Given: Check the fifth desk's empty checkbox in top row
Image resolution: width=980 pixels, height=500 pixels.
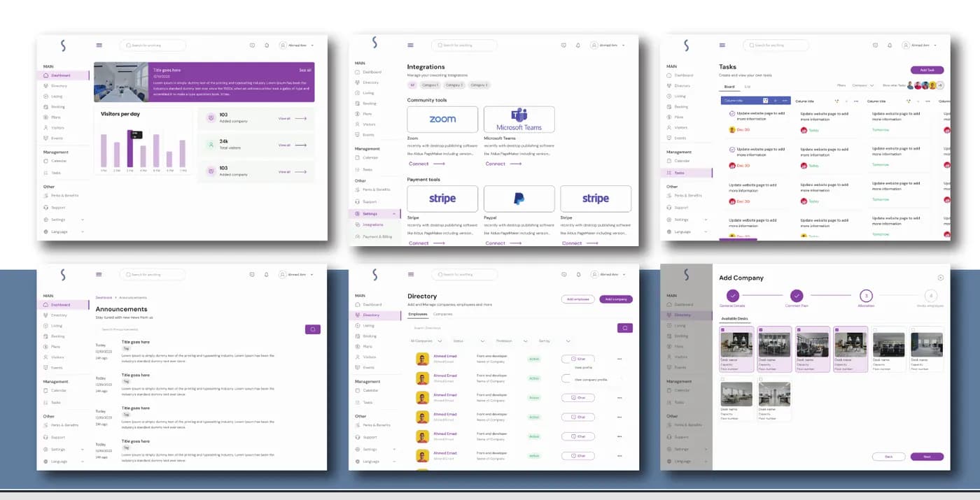Looking at the screenshot, I should [874, 330].
